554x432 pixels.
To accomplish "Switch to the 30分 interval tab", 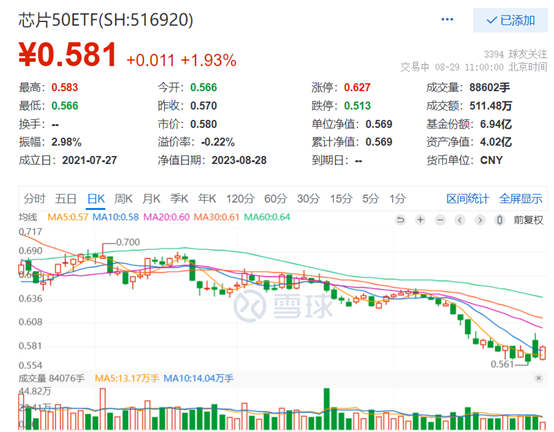I will [x=308, y=199].
